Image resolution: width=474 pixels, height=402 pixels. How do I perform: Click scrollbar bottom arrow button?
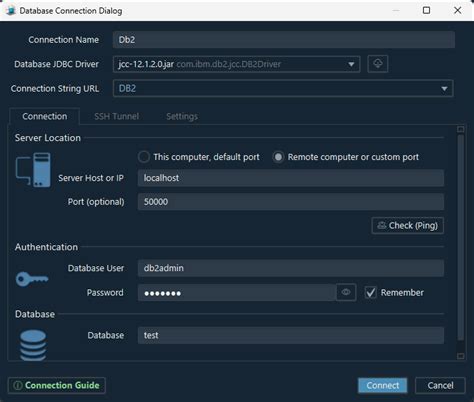(461, 356)
